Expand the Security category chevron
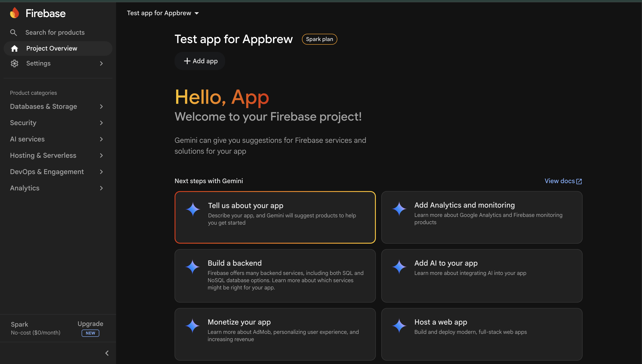Image resolution: width=642 pixels, height=364 pixels. tap(101, 123)
